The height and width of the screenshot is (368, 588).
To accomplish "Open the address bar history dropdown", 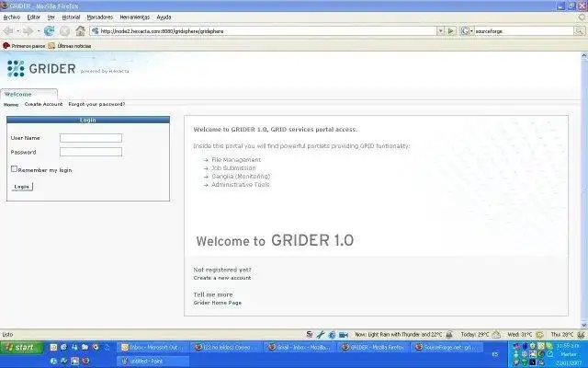I will [441, 30].
